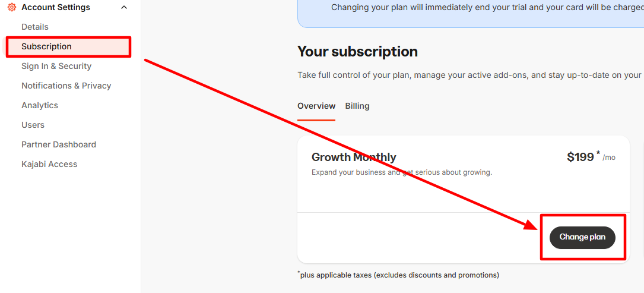This screenshot has height=293, width=644.
Task: Click the Account Settings heading label
Action: (x=56, y=8)
